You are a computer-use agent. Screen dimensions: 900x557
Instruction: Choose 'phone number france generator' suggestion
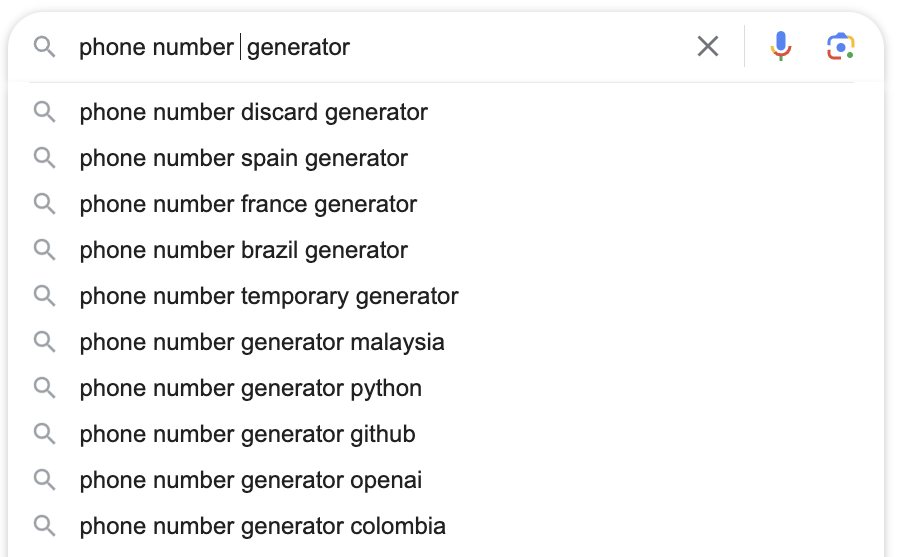pyautogui.click(x=248, y=204)
